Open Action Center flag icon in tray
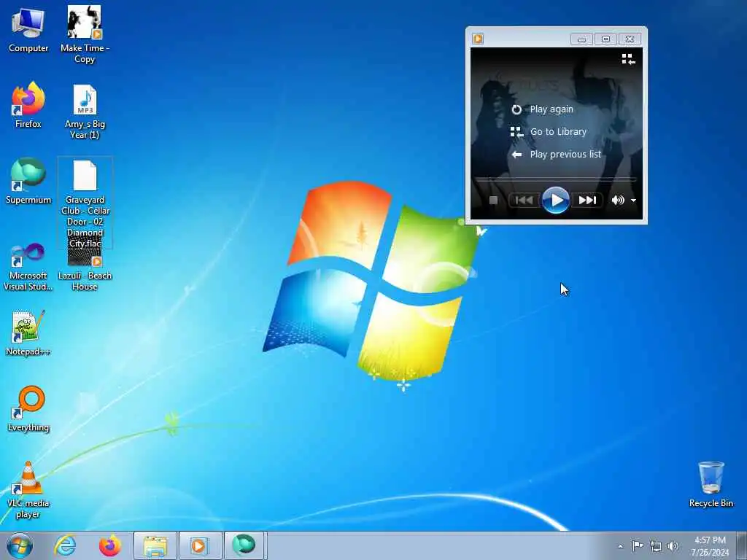Screen dimensions: 747x560 pyautogui.click(x=638, y=545)
